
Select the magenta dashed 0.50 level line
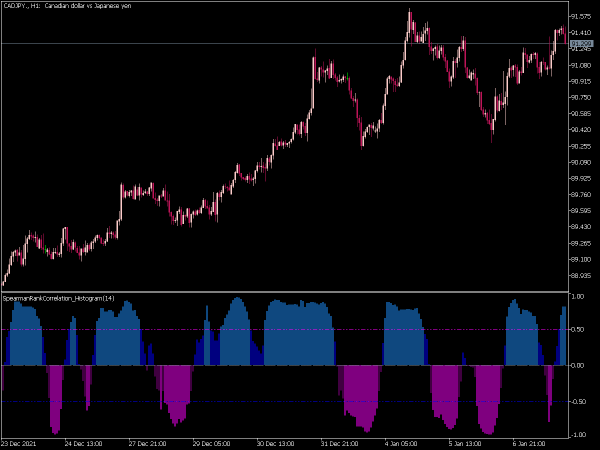(285, 329)
